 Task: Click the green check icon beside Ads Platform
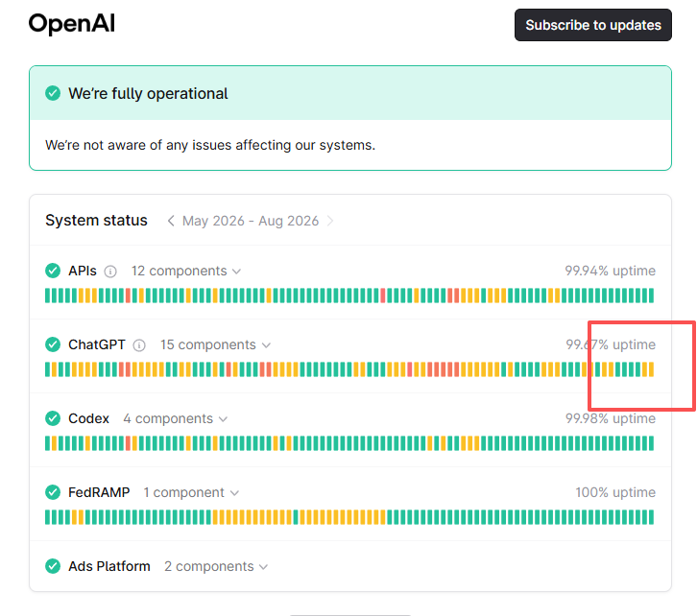click(53, 566)
